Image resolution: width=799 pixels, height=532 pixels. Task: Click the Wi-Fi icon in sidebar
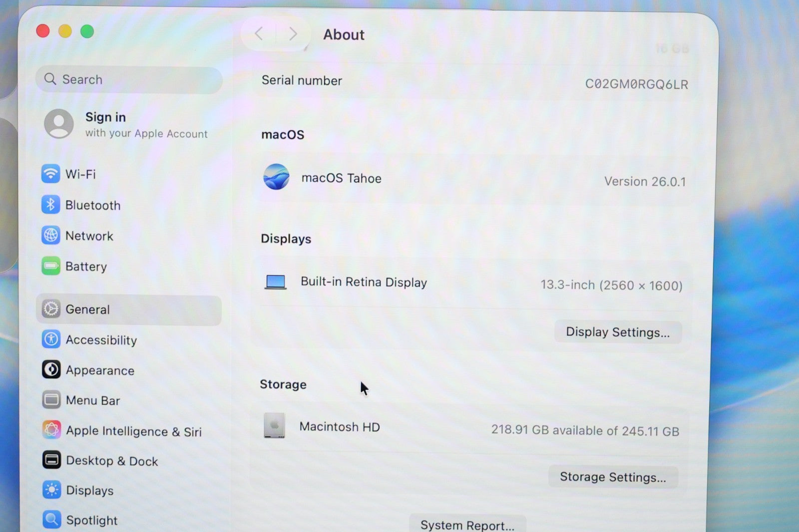[50, 174]
